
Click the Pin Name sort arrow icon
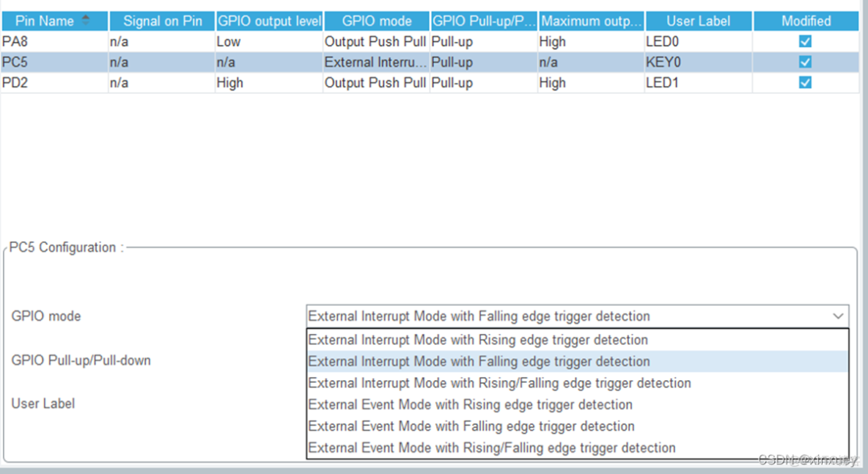(x=85, y=20)
